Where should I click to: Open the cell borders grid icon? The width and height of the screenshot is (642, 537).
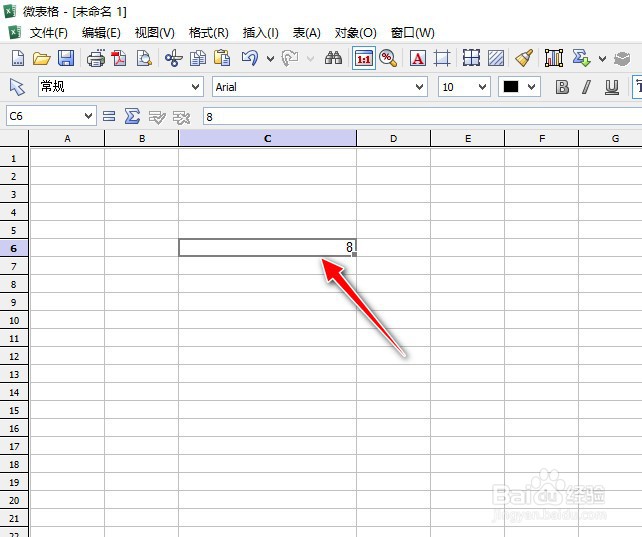pyautogui.click(x=471, y=59)
